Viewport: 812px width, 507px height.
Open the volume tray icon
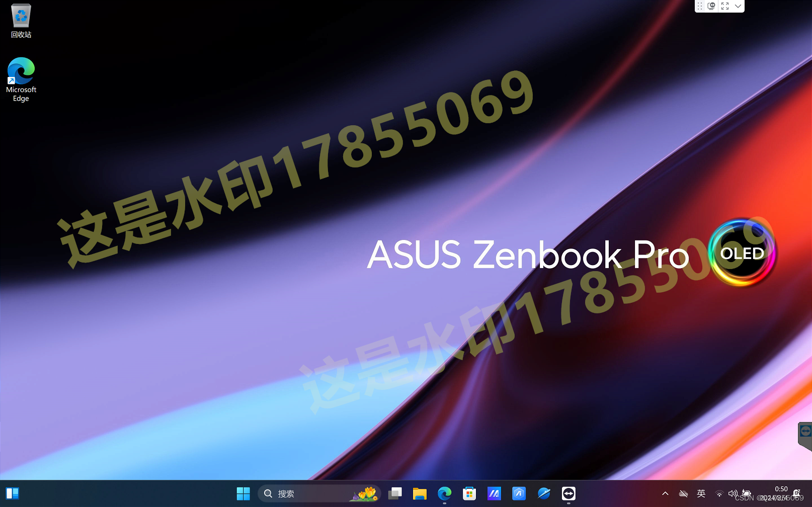pyautogui.click(x=733, y=494)
